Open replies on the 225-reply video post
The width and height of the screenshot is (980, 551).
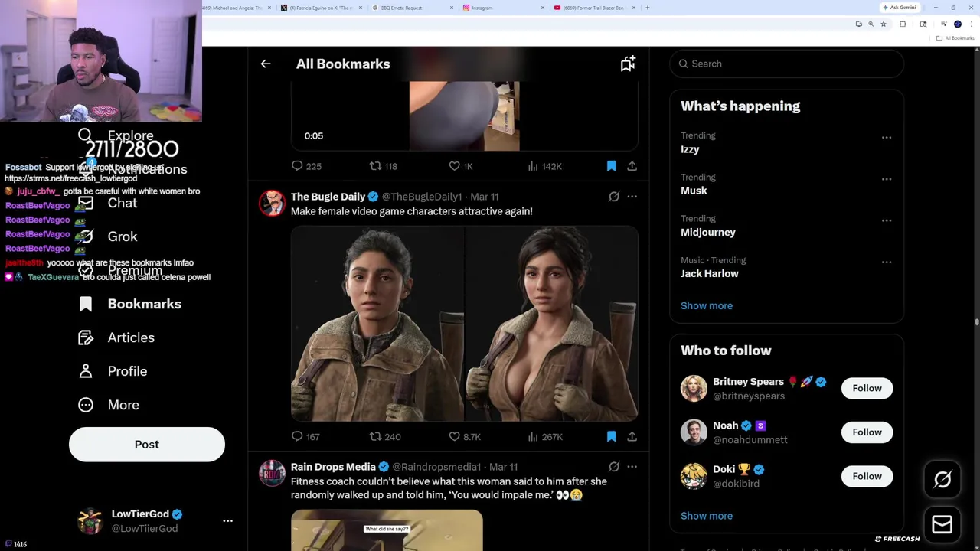305,166
